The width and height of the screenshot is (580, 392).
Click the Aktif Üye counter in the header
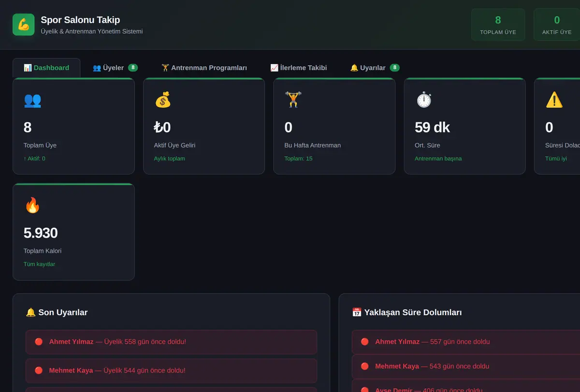[x=557, y=25]
